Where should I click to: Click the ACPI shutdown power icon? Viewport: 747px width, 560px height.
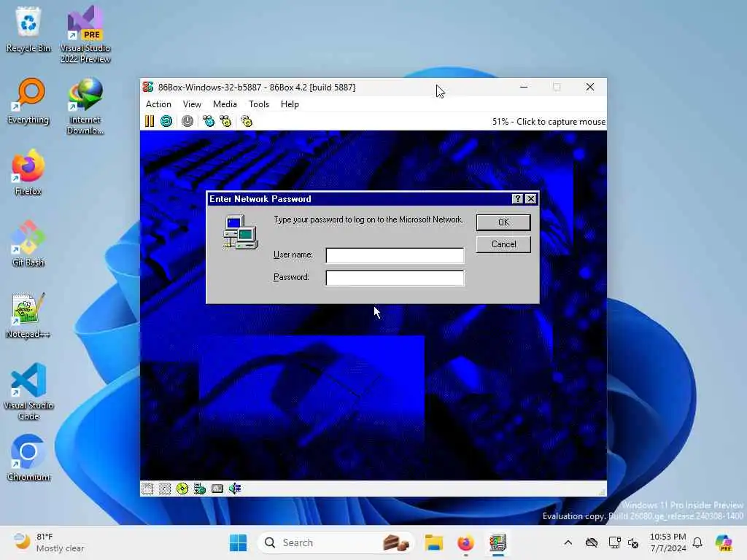(x=187, y=122)
